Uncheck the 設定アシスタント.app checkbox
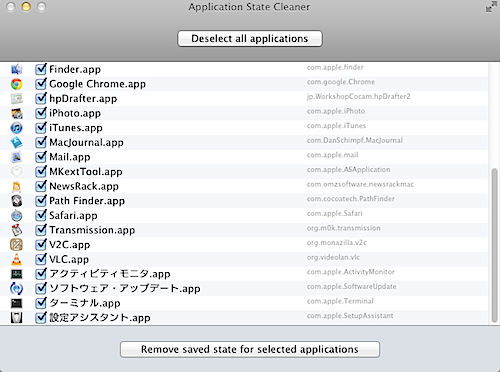This screenshot has height=372, width=500. [x=41, y=318]
